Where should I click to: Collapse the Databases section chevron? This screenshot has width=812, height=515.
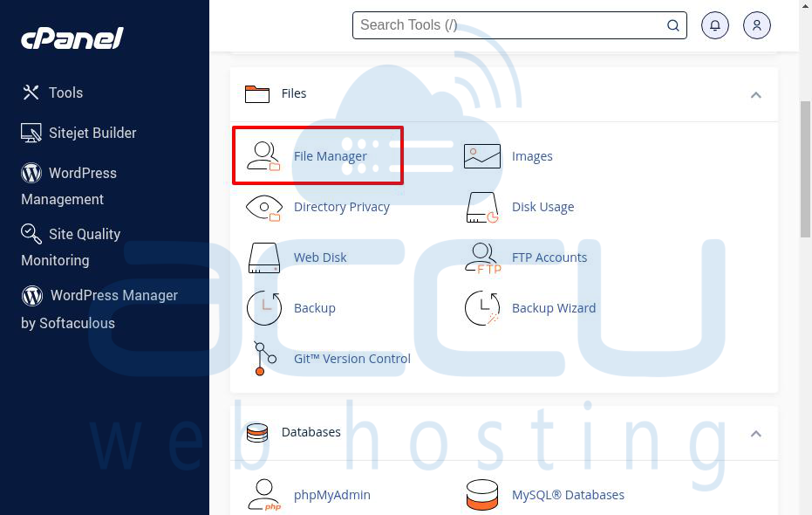(756, 434)
